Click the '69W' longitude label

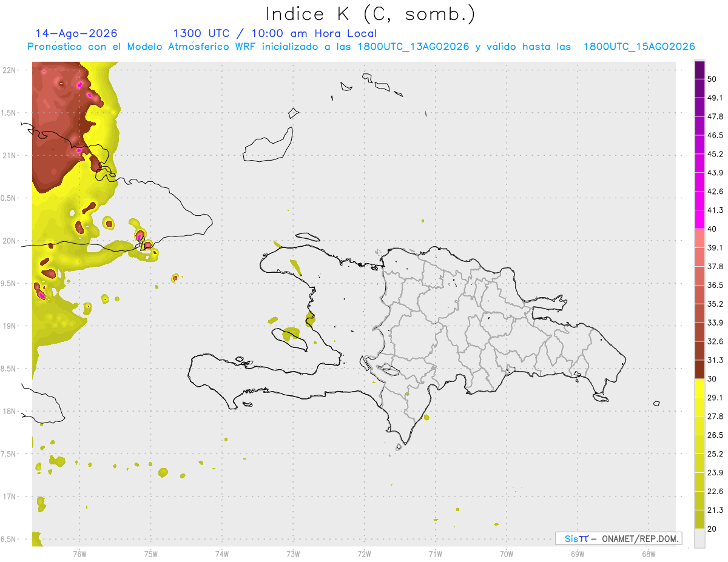(x=578, y=554)
